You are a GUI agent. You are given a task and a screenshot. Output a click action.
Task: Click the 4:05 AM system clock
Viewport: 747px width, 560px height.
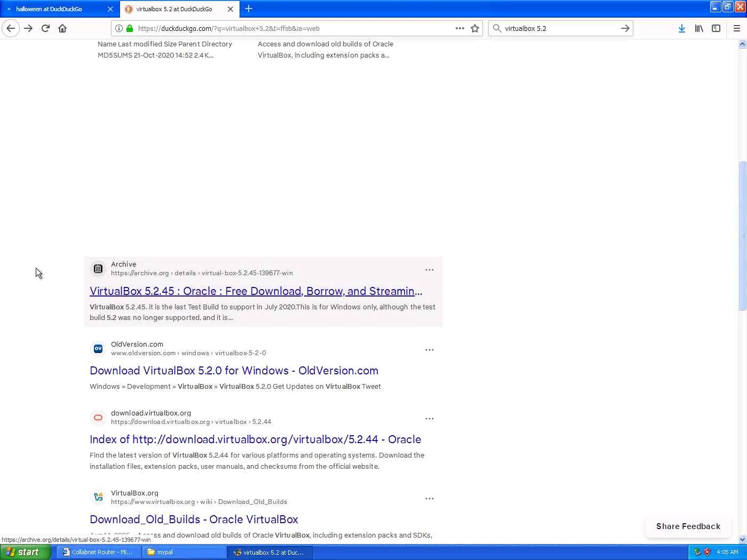pos(727,552)
